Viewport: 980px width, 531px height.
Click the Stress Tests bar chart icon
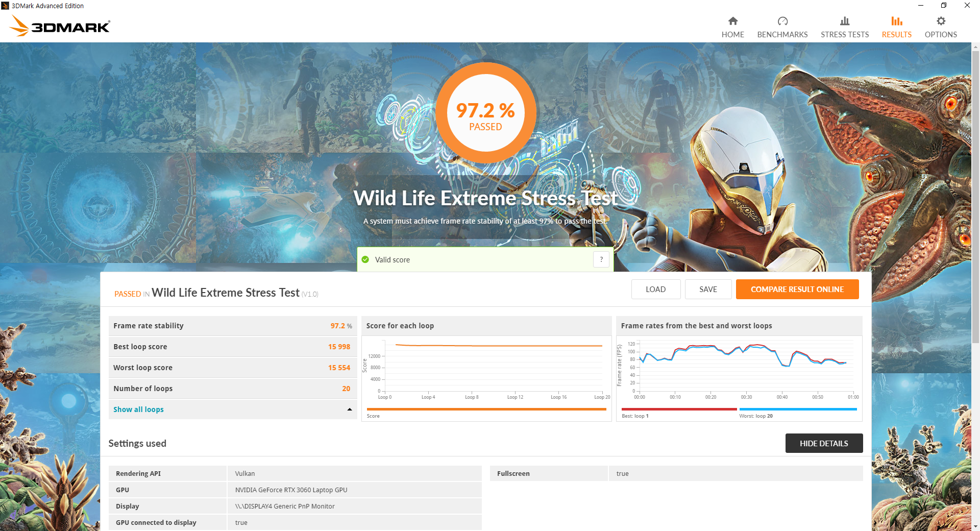[x=845, y=21]
